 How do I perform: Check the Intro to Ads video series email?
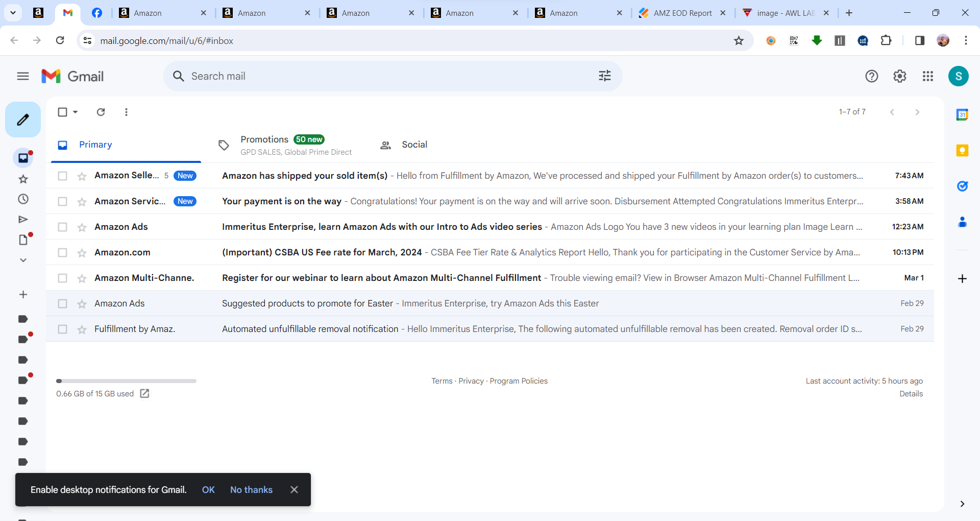tap(62, 227)
